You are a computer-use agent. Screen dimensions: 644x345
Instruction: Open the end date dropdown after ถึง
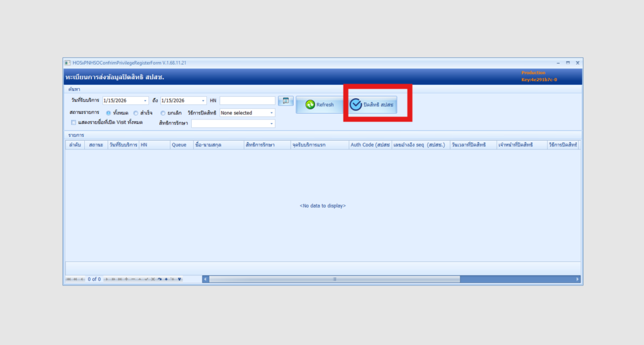203,101
